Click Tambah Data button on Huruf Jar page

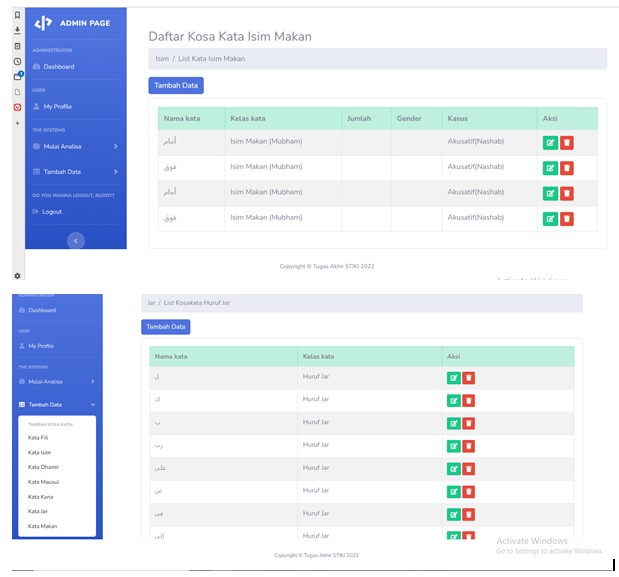coord(166,327)
